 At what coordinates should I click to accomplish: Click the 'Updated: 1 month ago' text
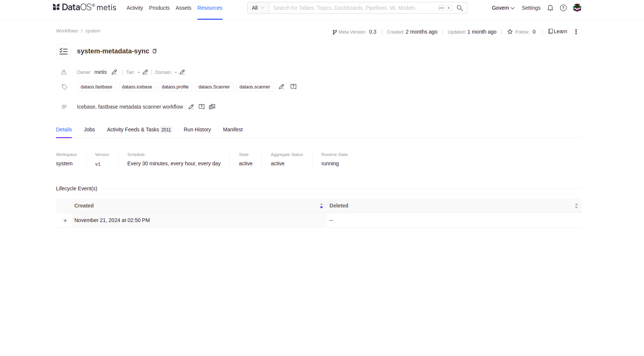[472, 32]
